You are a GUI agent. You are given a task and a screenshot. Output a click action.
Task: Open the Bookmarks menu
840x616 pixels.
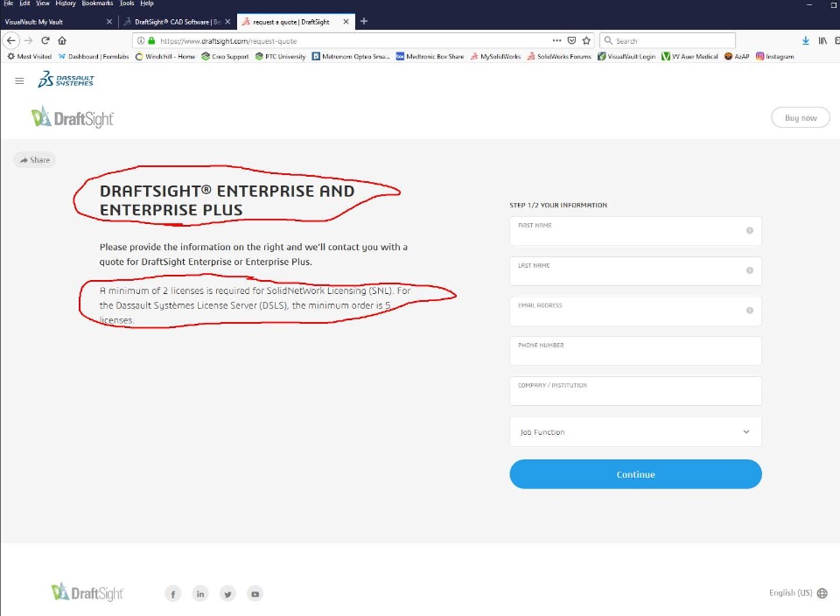point(97,3)
